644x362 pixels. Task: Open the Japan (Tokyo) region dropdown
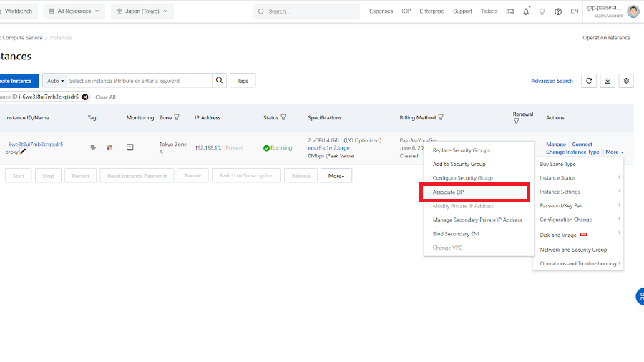click(142, 11)
